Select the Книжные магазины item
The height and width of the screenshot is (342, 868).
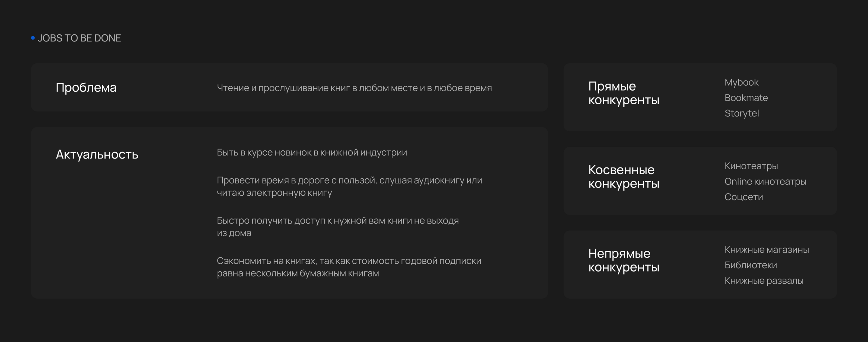click(x=767, y=250)
